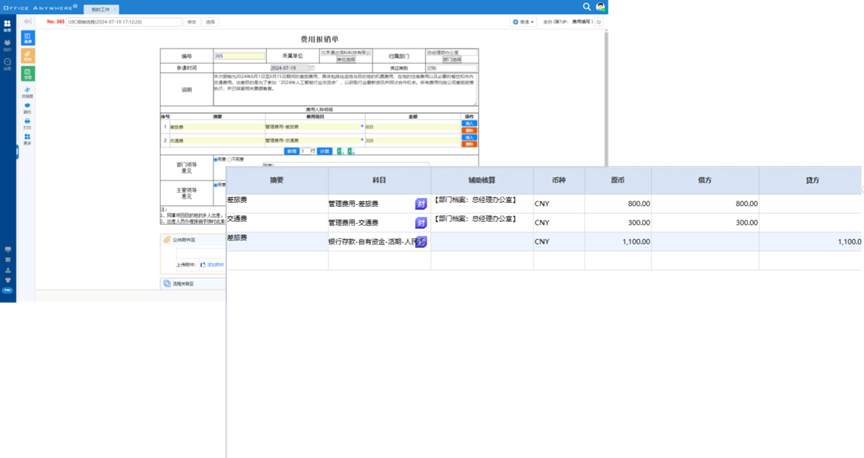Select 同意 radio in 部门领导意见
The height and width of the screenshot is (458, 864).
[x=216, y=158]
